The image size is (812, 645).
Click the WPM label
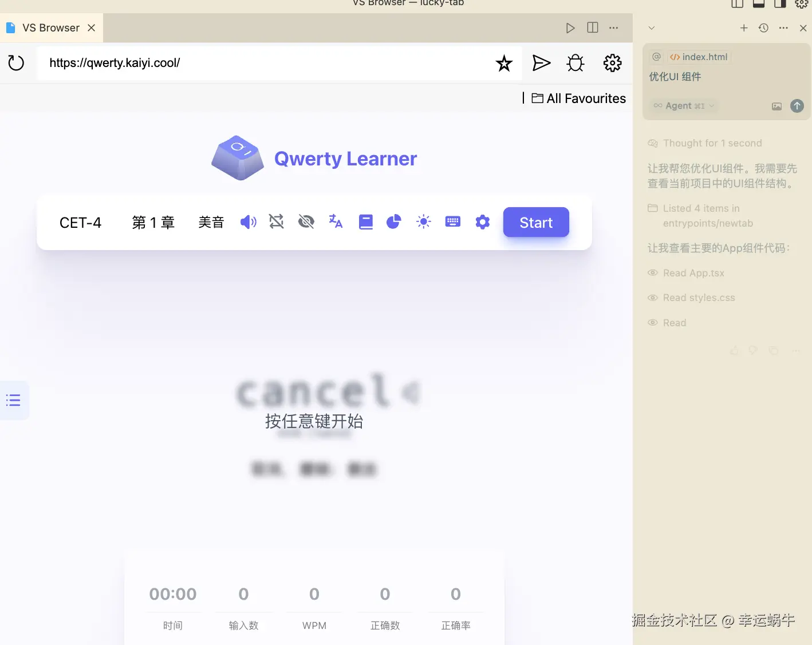point(314,626)
